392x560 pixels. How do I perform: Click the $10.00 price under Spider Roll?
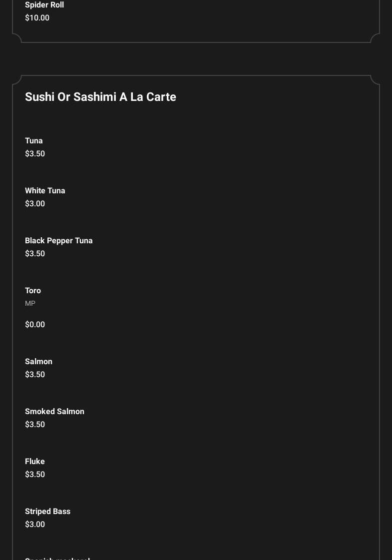37,18
